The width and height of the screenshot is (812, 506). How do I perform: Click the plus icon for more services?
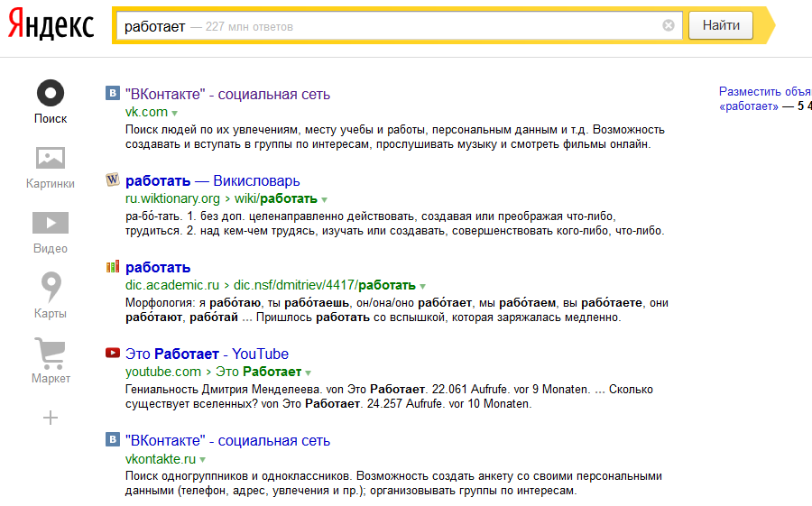pos(51,418)
